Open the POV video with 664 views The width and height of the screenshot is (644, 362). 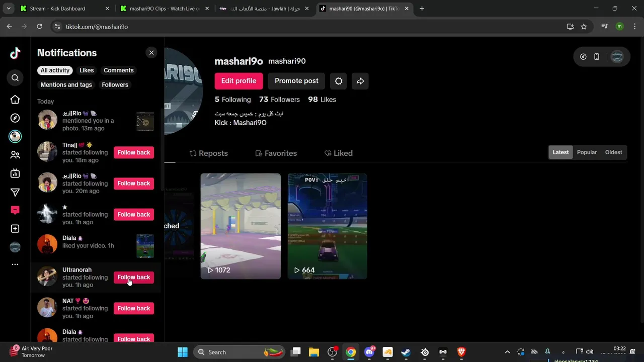328,226
